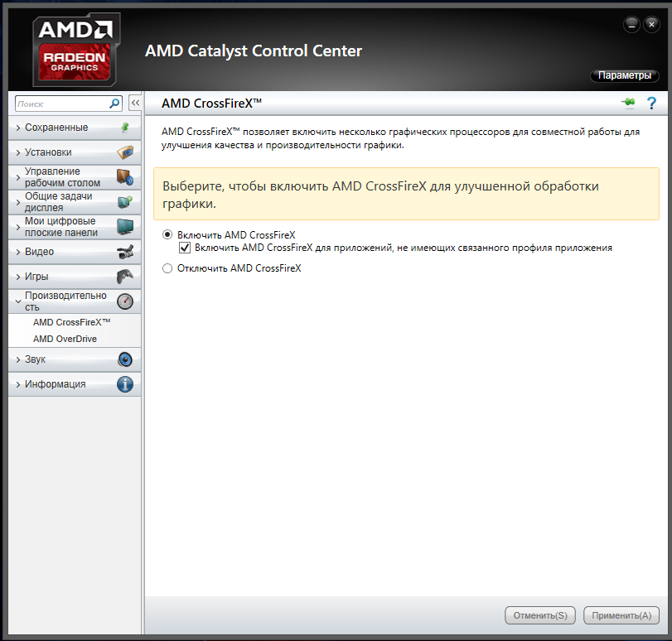The height and width of the screenshot is (641, 672).
Task: Click the camcorder icon next to Видео
Action: point(125,252)
